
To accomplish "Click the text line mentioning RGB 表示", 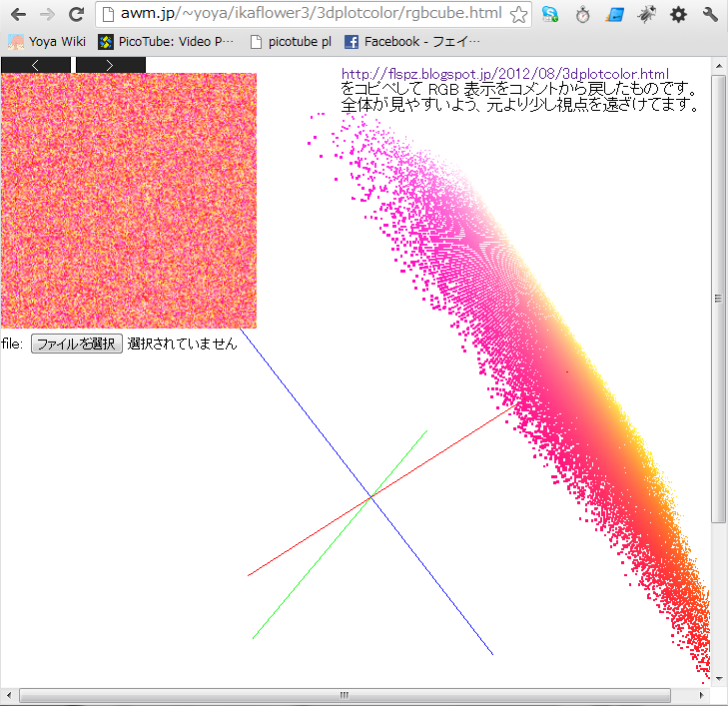I will tap(519, 89).
